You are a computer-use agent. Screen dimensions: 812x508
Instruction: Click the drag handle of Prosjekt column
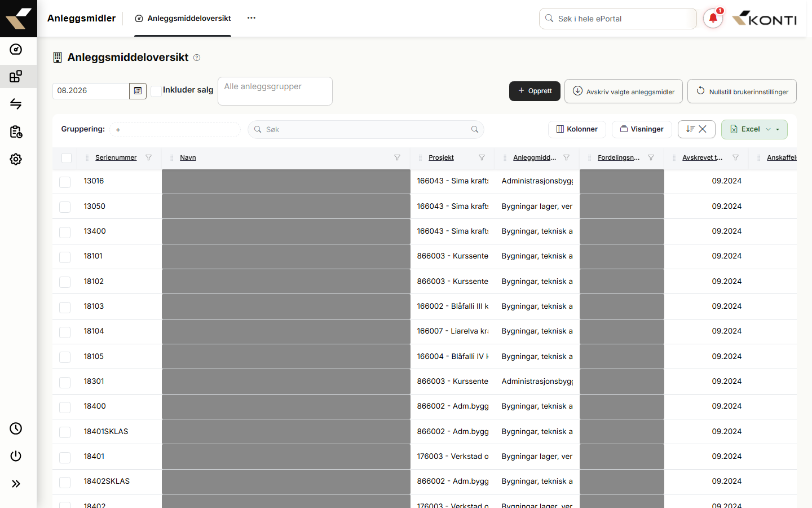click(x=420, y=157)
